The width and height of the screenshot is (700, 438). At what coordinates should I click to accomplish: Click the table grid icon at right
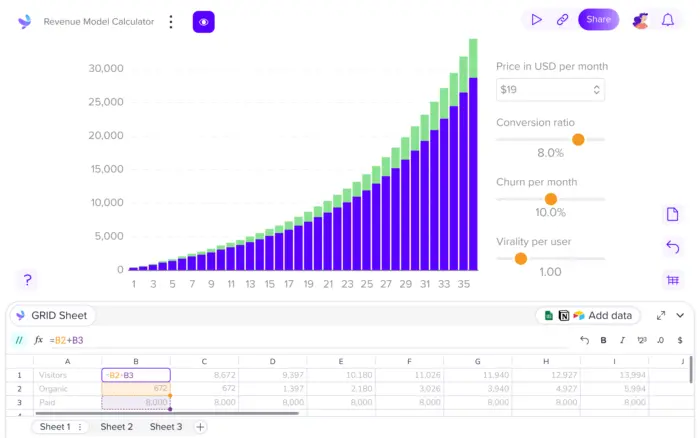pos(672,280)
